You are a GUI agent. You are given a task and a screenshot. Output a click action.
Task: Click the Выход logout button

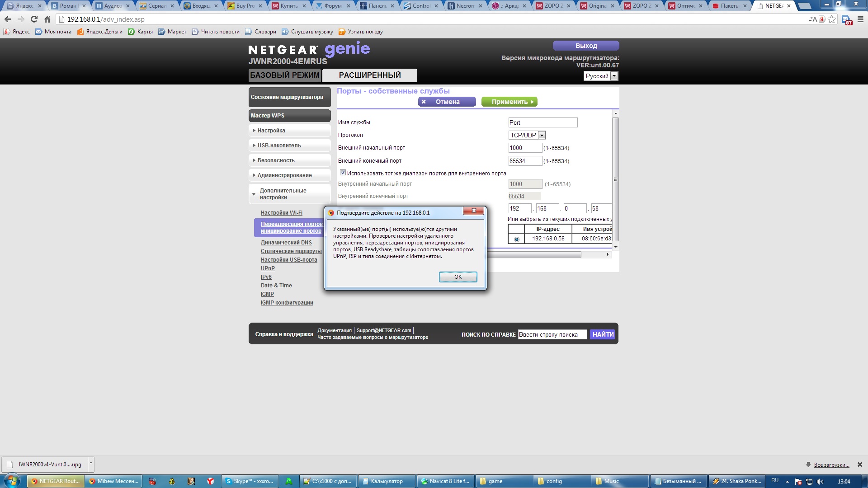(586, 46)
